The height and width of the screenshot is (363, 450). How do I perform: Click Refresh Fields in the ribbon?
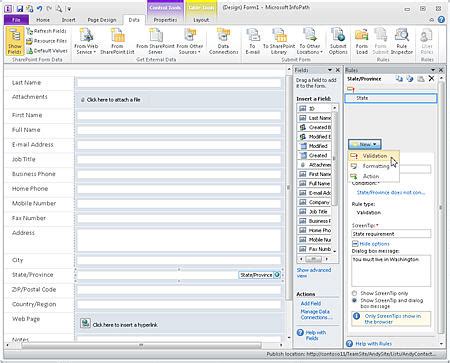click(x=46, y=31)
